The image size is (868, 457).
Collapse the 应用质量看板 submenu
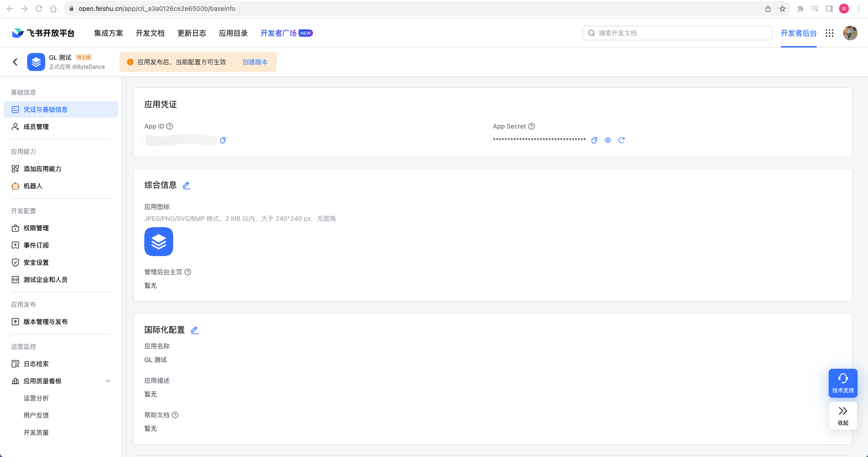[108, 381]
